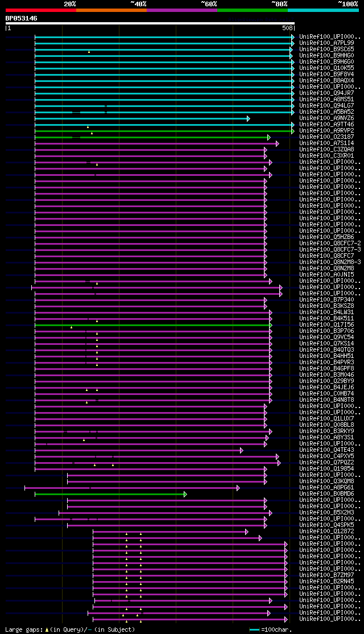Click the UniRef100_Q1LUX7 label
364x634 pixels.
[x=326, y=419]
